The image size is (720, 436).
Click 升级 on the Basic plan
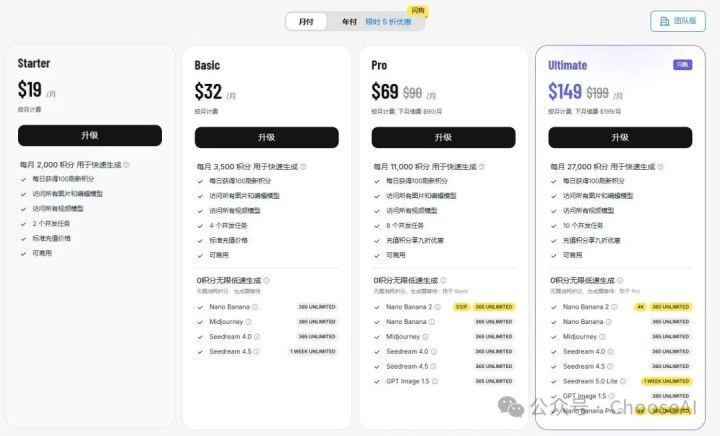point(267,137)
